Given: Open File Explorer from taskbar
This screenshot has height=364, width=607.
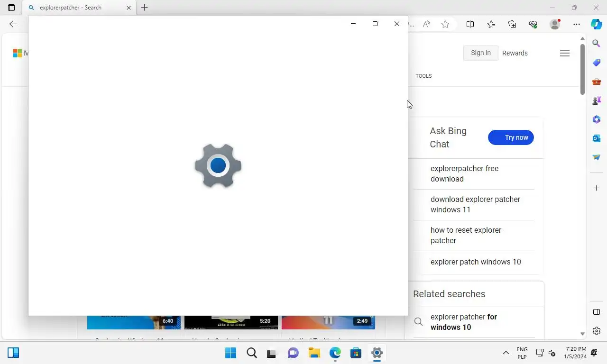Looking at the screenshot, I should pyautogui.click(x=314, y=353).
